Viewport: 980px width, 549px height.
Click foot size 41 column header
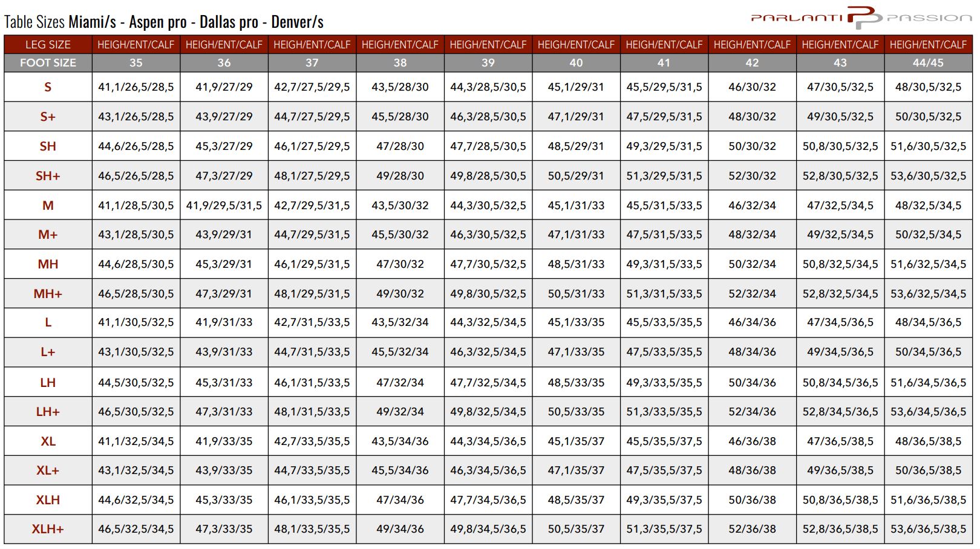pyautogui.click(x=664, y=62)
